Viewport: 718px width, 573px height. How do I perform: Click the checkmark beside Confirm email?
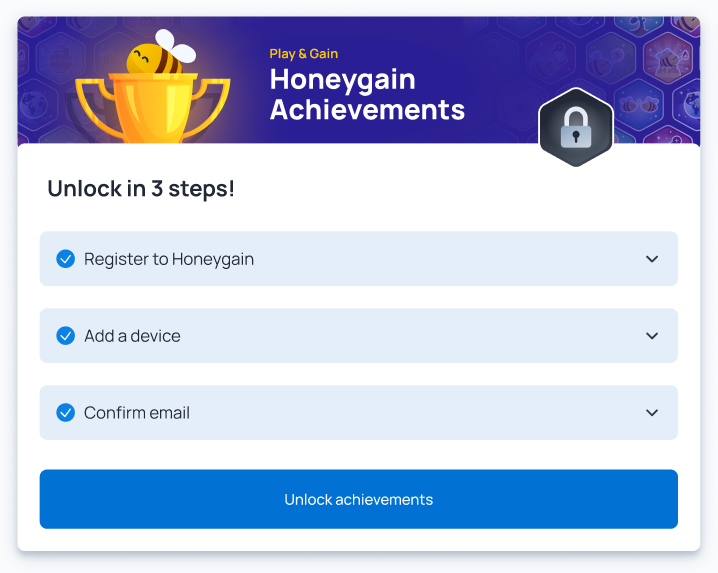point(66,413)
